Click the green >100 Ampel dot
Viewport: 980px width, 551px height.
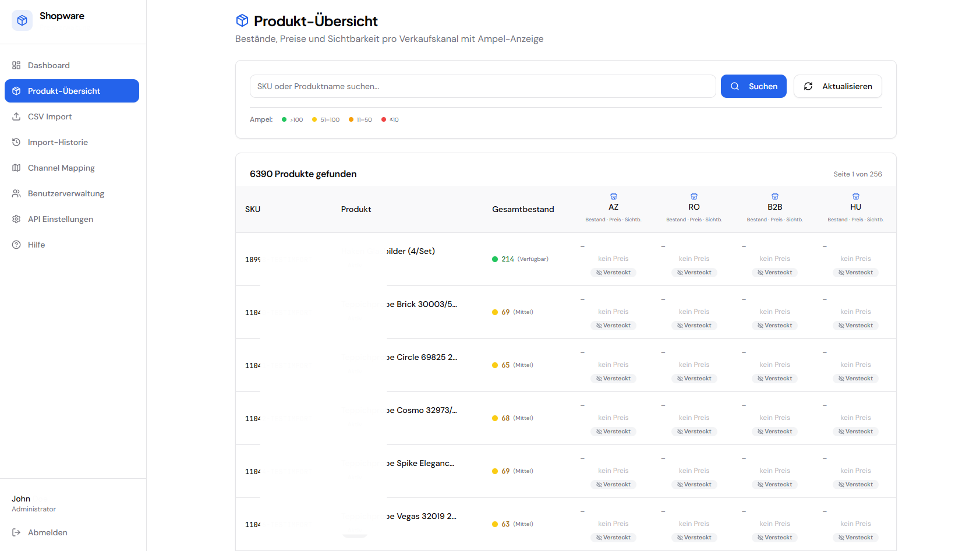pyautogui.click(x=284, y=119)
